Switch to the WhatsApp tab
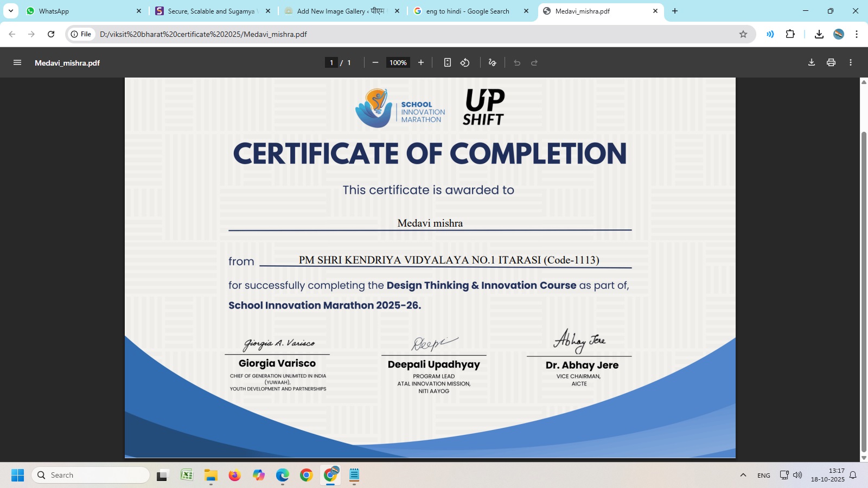Viewport: 868px width, 488px height. pos(81,11)
